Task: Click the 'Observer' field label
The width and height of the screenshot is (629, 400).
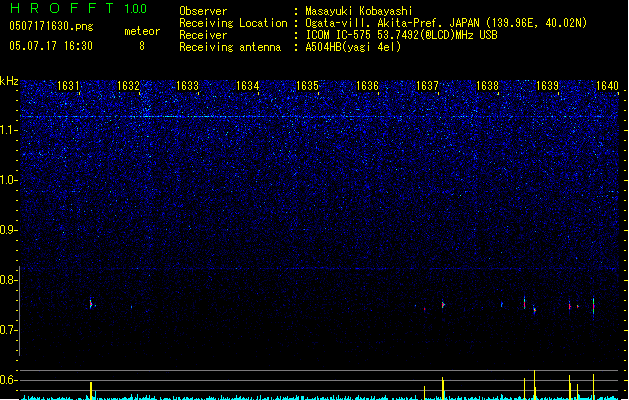Action: [x=203, y=11]
